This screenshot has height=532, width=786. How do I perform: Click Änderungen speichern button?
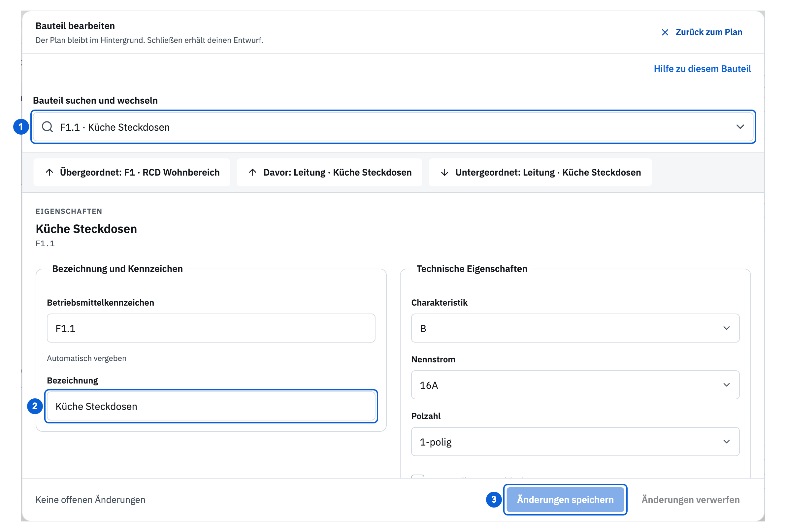[x=565, y=500]
